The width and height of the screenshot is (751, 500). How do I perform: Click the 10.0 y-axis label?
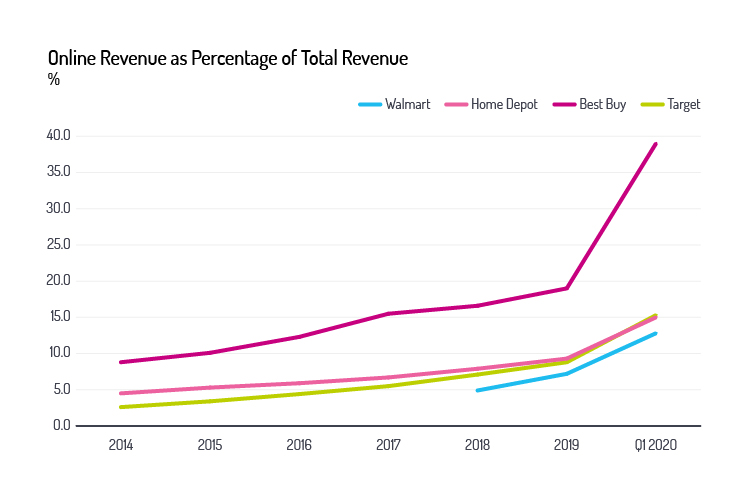[x=60, y=353]
